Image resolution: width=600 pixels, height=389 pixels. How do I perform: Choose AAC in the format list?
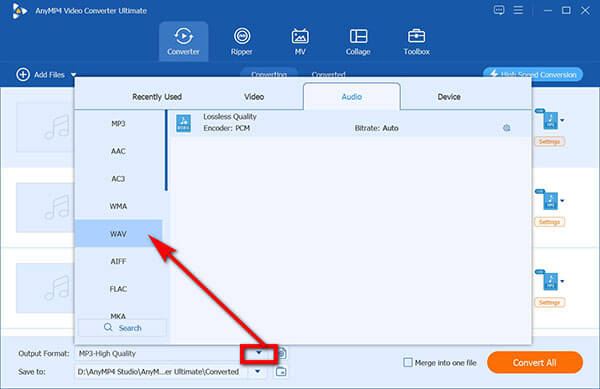118,151
